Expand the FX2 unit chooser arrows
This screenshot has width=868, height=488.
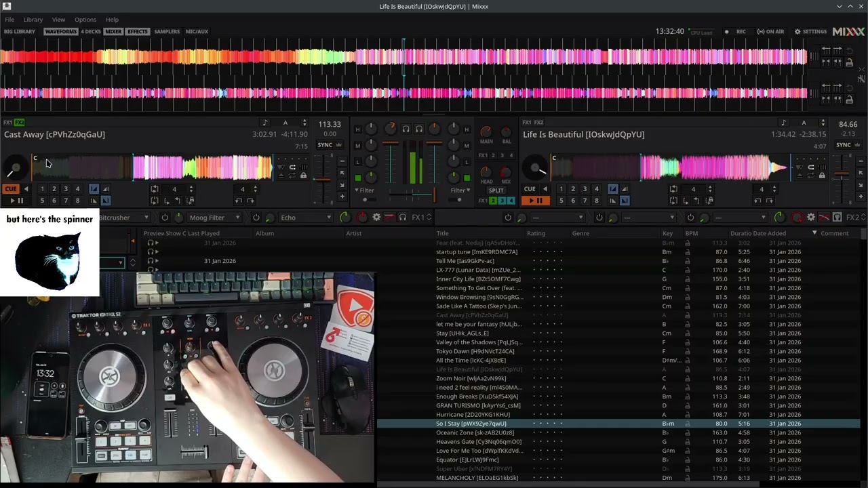pos(863,217)
